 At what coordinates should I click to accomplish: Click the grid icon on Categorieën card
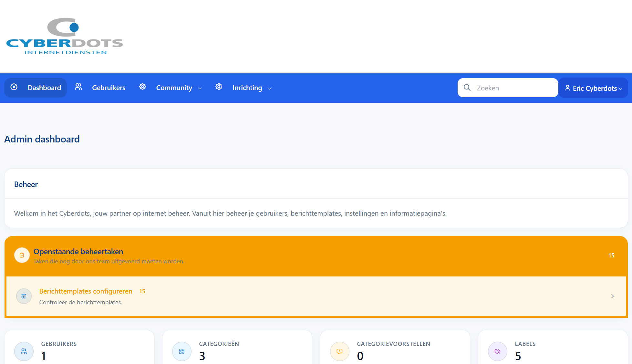182,351
